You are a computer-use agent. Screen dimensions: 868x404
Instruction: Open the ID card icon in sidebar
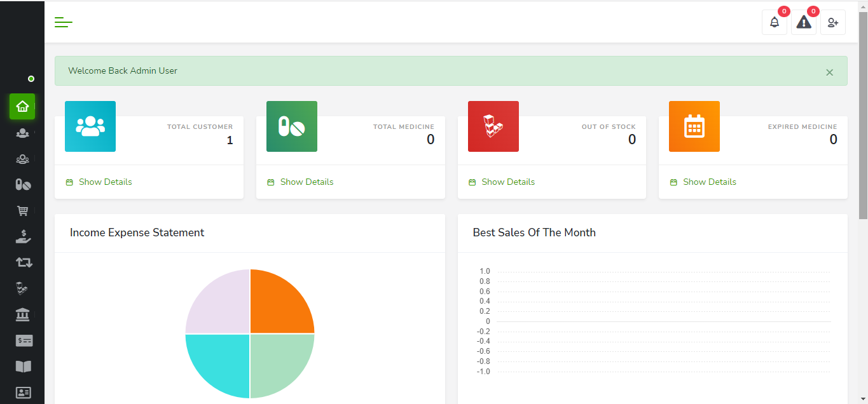(23, 392)
